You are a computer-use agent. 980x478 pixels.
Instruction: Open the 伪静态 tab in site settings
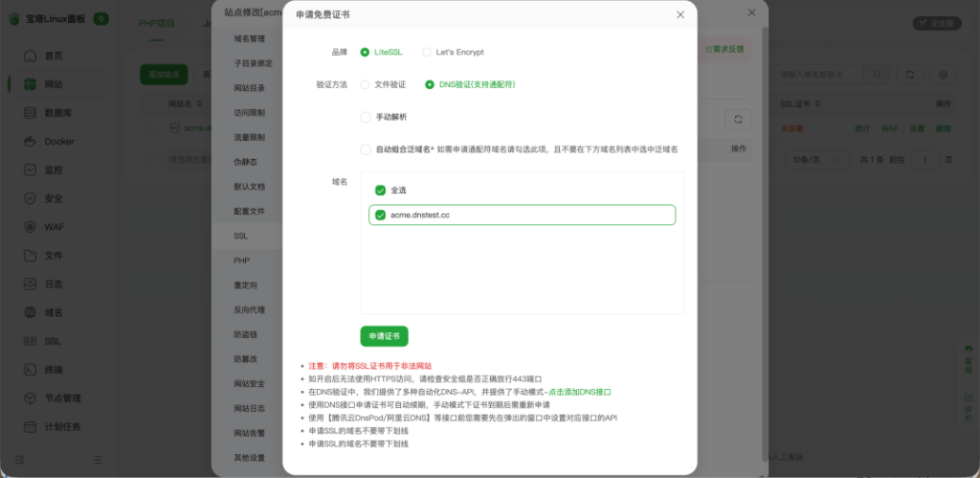[x=246, y=162]
